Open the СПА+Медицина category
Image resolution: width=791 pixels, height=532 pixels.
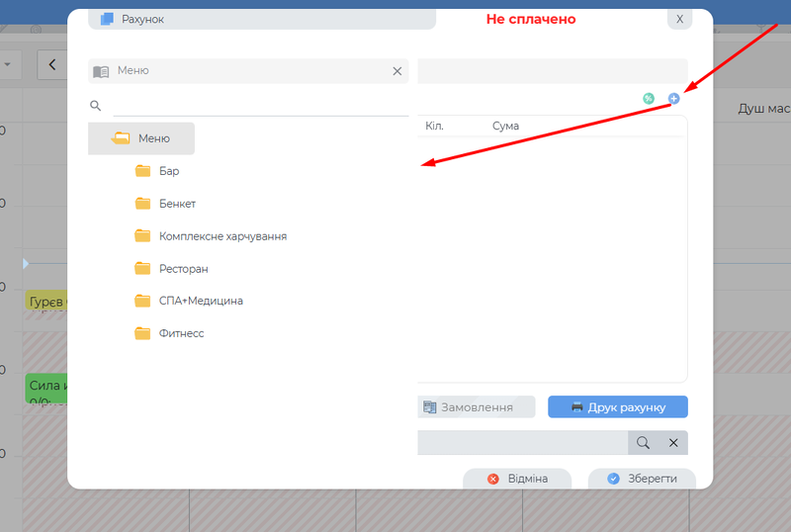point(201,301)
